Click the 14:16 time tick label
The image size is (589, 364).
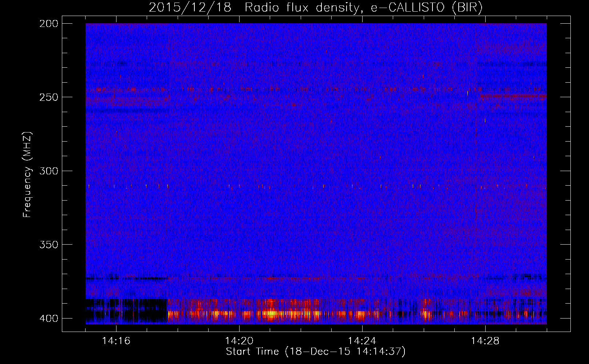(x=116, y=341)
